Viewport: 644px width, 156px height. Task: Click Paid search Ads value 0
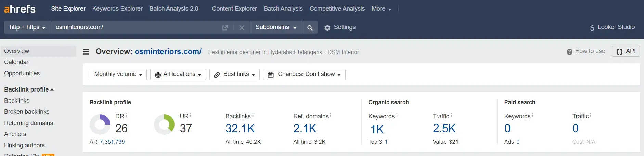(518, 142)
